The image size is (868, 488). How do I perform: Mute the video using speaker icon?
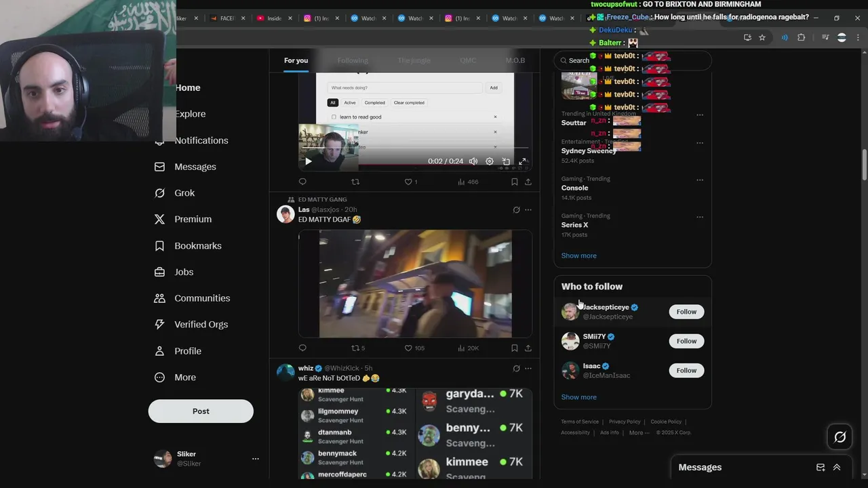click(473, 161)
